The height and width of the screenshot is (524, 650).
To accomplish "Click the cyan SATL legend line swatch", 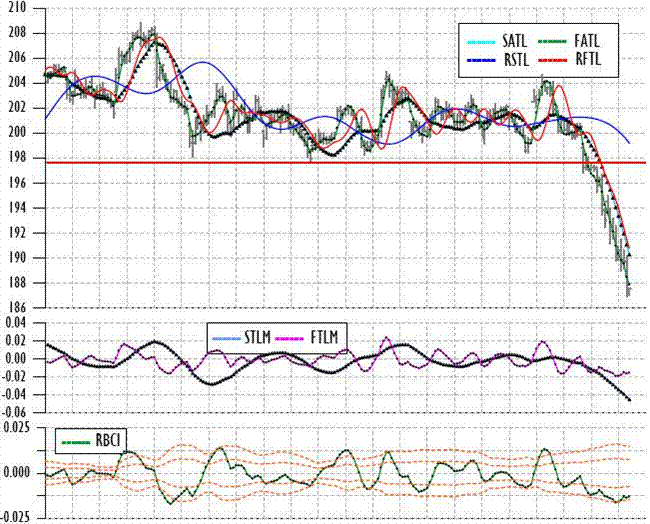I will (481, 42).
